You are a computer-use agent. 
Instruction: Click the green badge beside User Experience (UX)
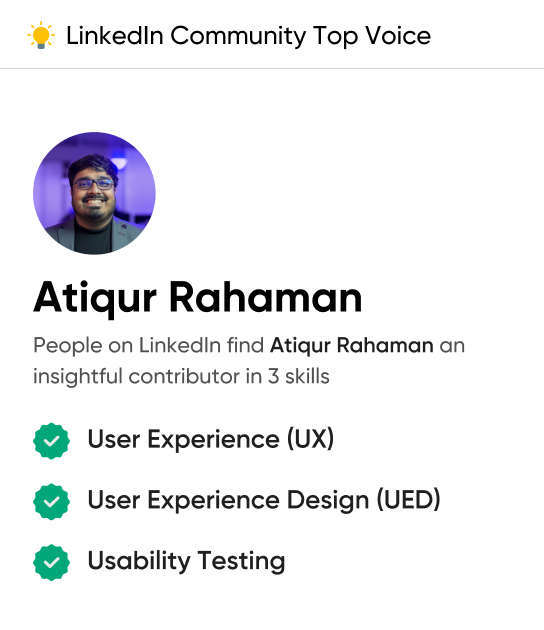51,441
